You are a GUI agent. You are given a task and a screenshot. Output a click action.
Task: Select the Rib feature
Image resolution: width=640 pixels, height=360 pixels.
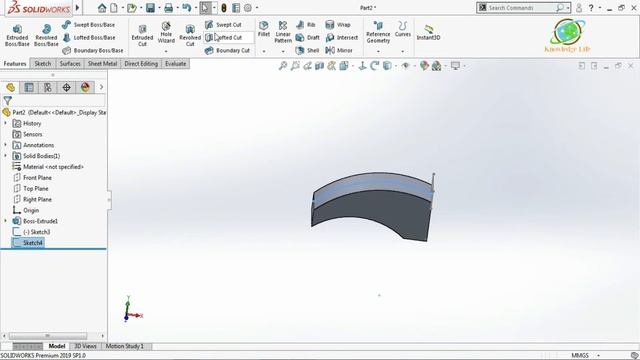click(306, 24)
